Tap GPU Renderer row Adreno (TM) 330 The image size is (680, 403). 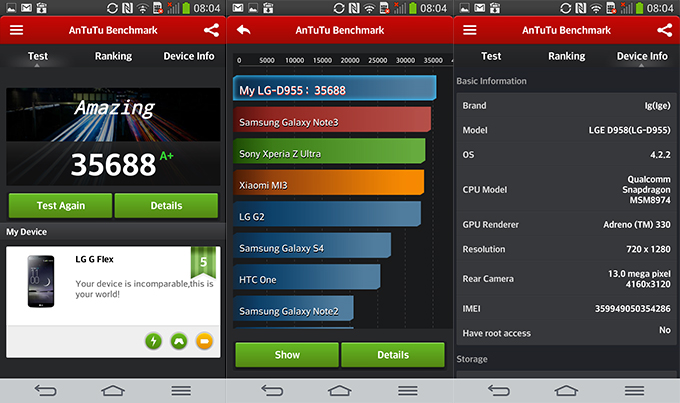coord(566,224)
